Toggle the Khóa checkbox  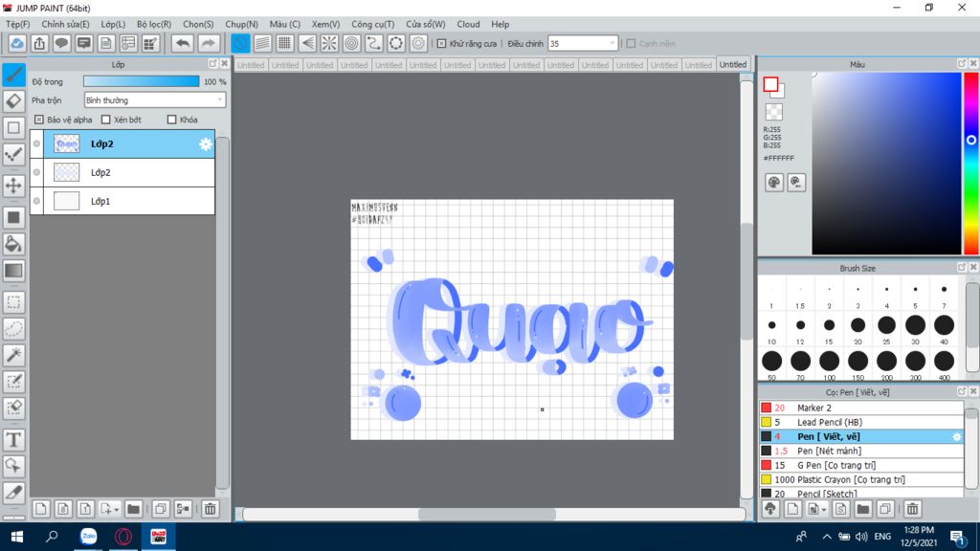coord(172,120)
